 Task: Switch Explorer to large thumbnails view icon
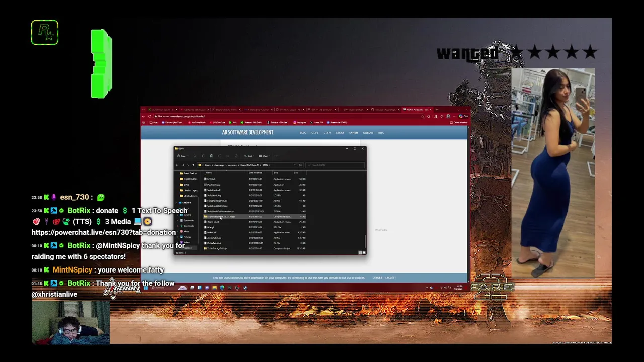tap(364, 253)
